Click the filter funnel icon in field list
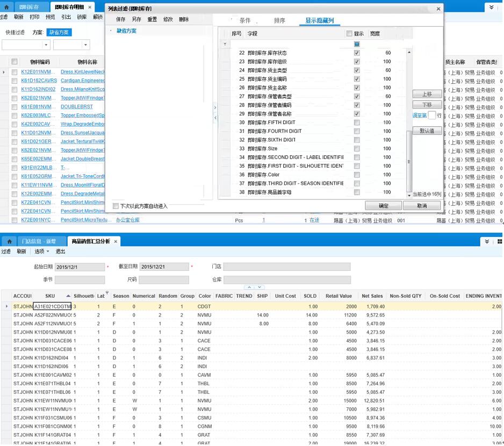Viewport: 504px width, 446px height. pos(225,45)
